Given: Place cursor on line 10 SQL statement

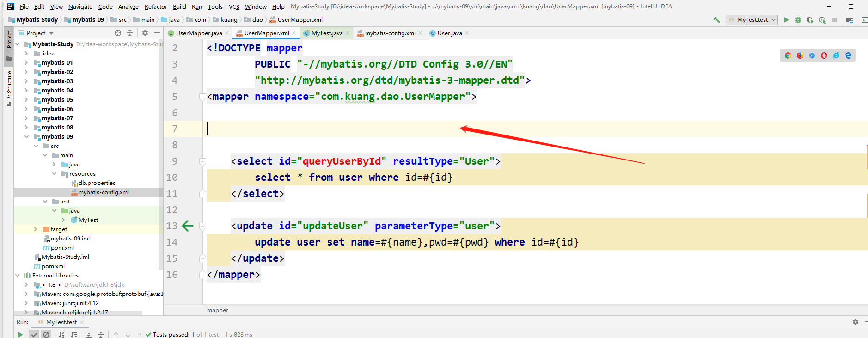Looking at the screenshot, I should click(354, 178).
